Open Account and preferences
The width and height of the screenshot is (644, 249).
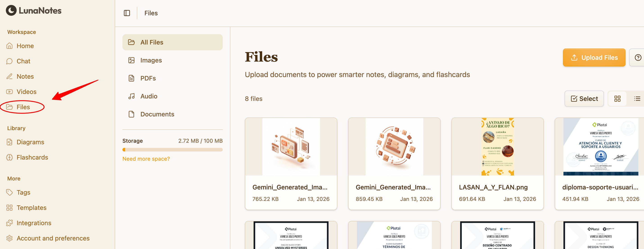tap(53, 238)
